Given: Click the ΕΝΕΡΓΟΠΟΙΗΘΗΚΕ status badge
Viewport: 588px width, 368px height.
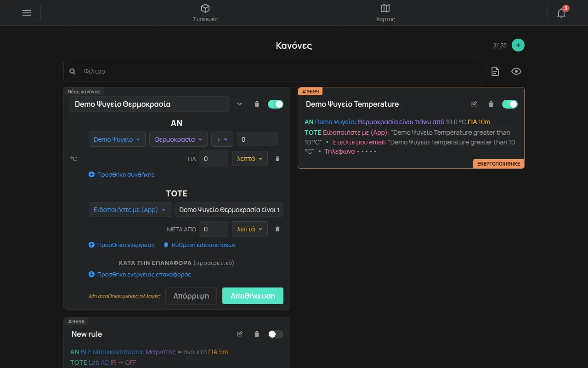Looking at the screenshot, I should 499,164.
